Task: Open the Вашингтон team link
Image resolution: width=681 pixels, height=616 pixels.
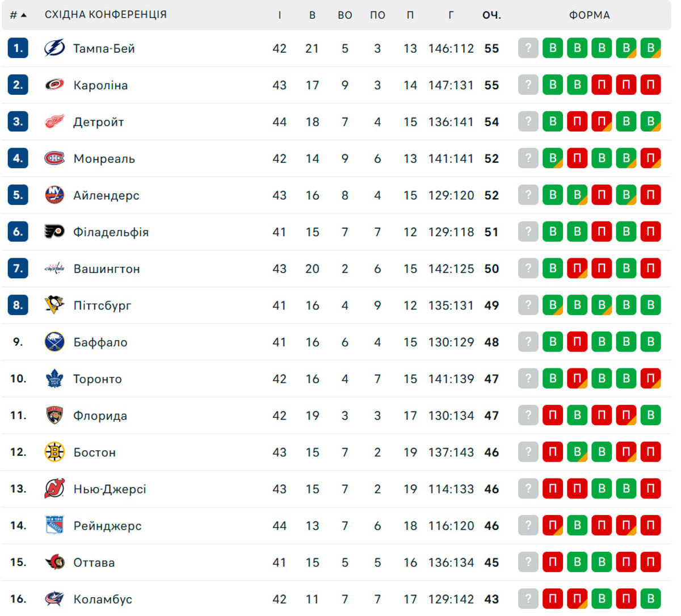Action: 107,269
